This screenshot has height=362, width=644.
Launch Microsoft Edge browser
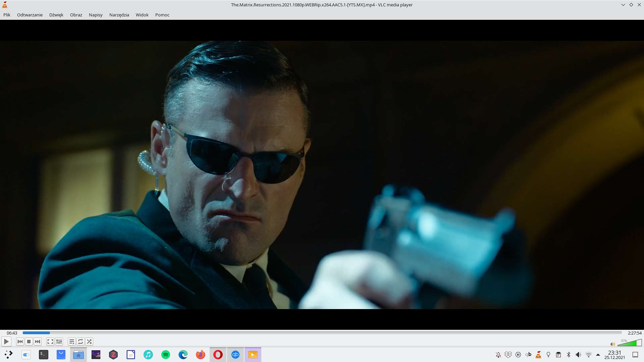[x=183, y=355]
